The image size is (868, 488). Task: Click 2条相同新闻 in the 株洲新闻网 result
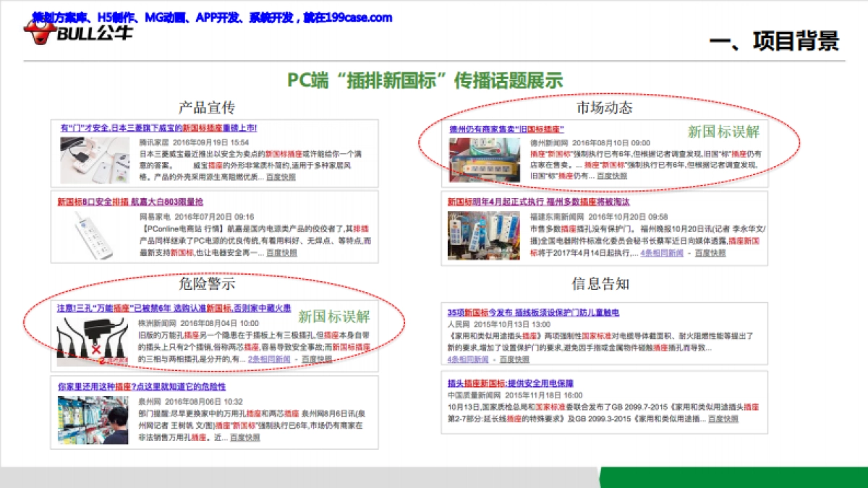point(270,359)
